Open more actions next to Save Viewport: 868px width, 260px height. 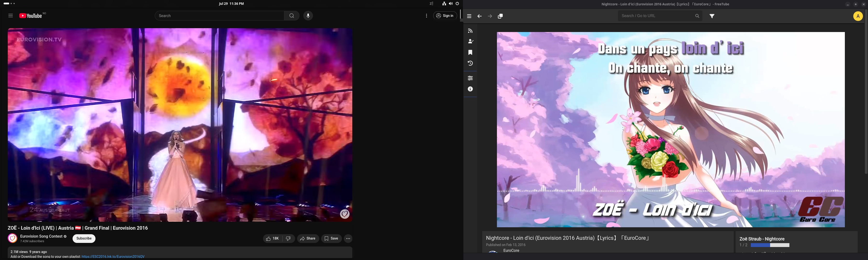click(348, 239)
